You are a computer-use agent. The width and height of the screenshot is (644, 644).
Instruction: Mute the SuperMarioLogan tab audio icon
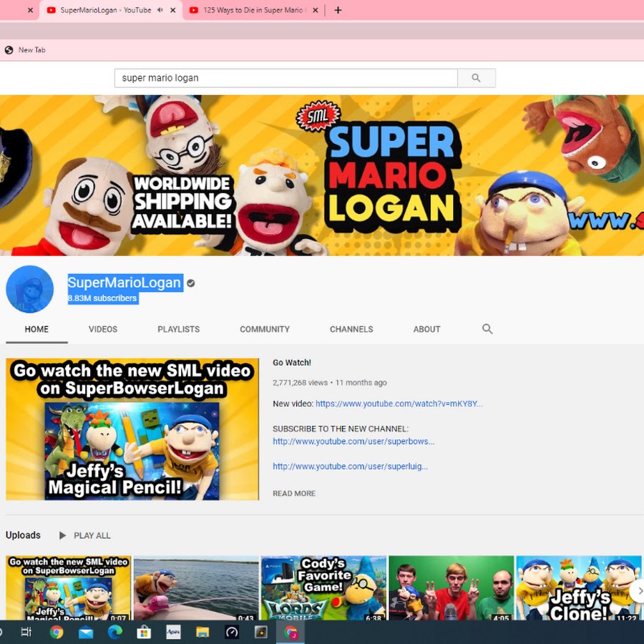pyautogui.click(x=160, y=10)
